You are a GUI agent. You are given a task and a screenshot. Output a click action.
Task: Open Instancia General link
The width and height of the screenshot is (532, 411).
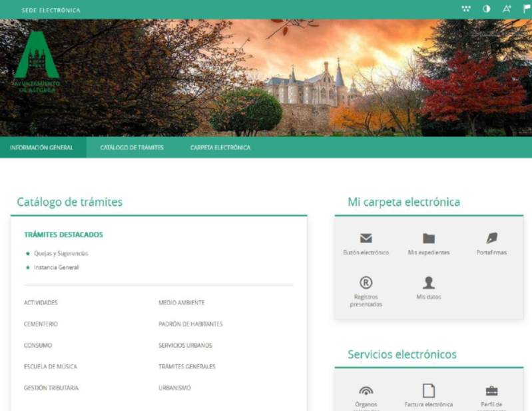pyautogui.click(x=57, y=267)
